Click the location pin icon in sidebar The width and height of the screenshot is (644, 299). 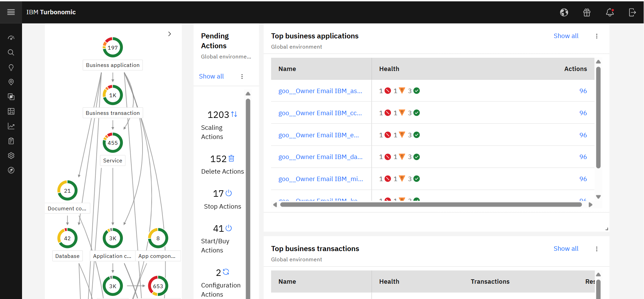(11, 82)
